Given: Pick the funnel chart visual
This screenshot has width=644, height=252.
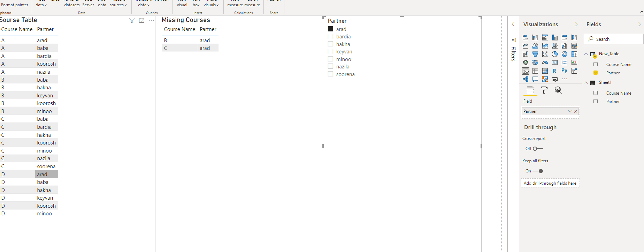Looking at the screenshot, I should [535, 54].
